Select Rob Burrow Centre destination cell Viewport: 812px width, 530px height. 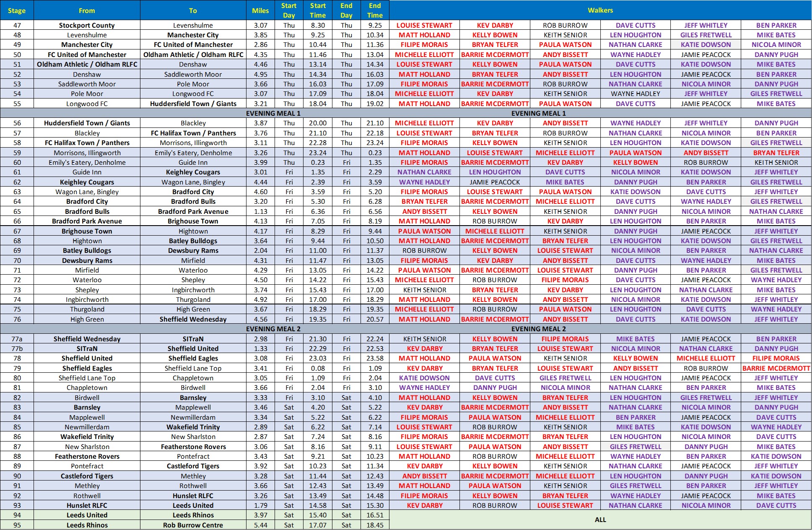click(193, 525)
